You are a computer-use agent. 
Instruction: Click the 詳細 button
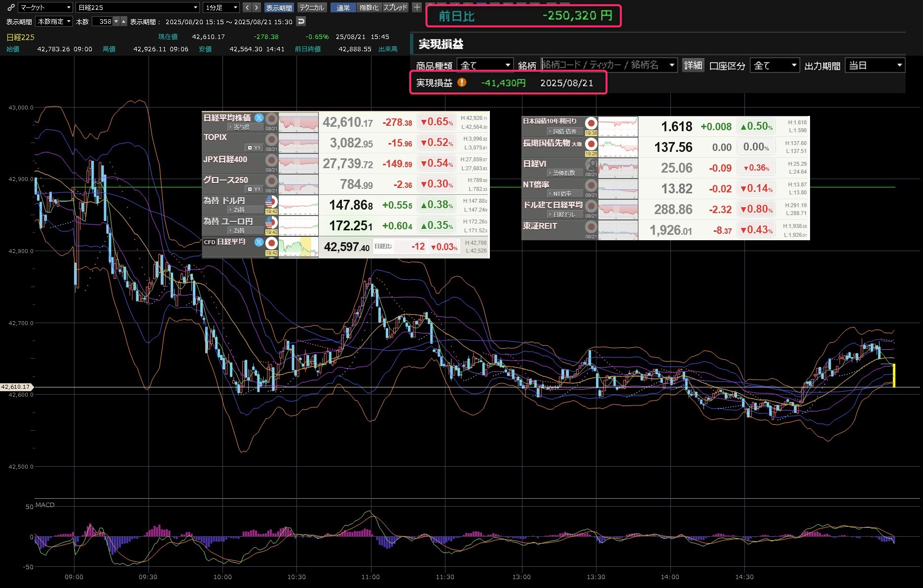coord(693,66)
